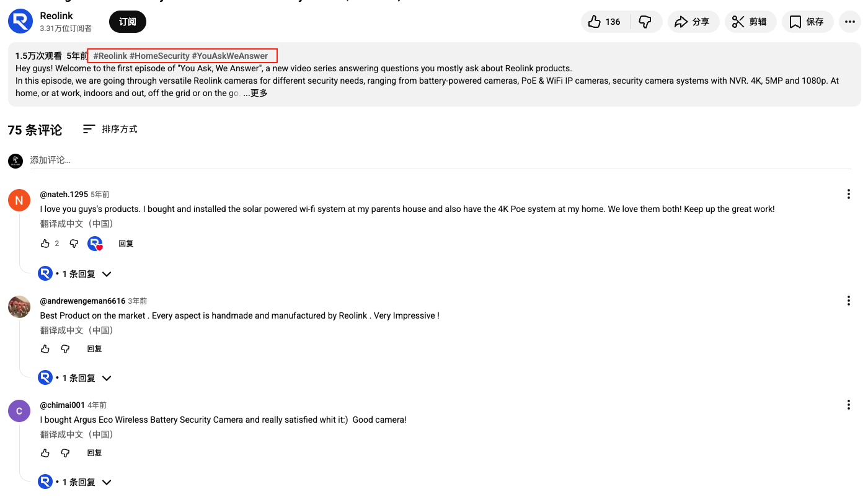Dislike nateh.1295's comment

(x=74, y=244)
